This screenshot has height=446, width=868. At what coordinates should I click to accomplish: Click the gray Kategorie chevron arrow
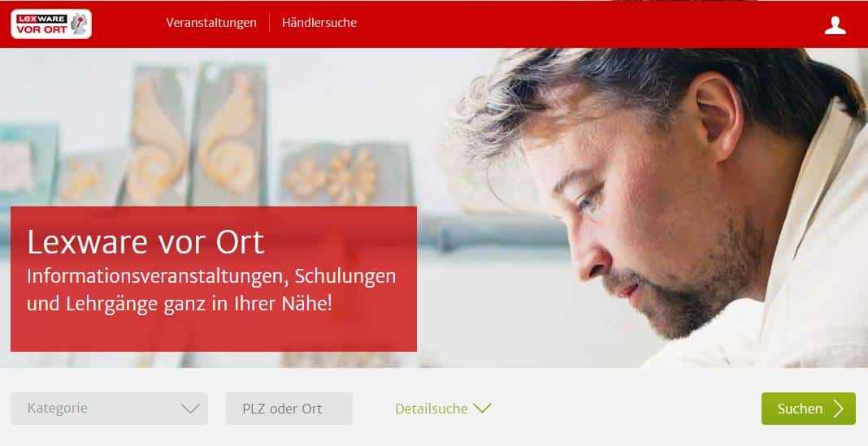(x=190, y=409)
